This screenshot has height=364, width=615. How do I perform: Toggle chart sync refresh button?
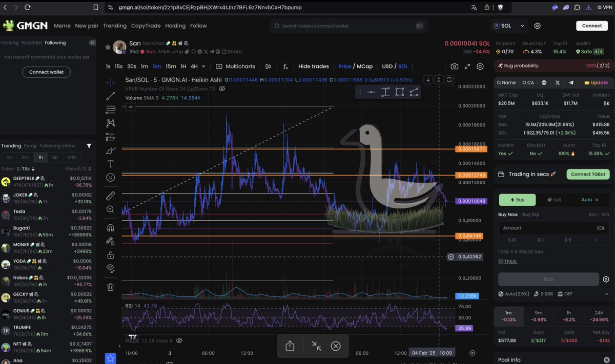point(449,79)
